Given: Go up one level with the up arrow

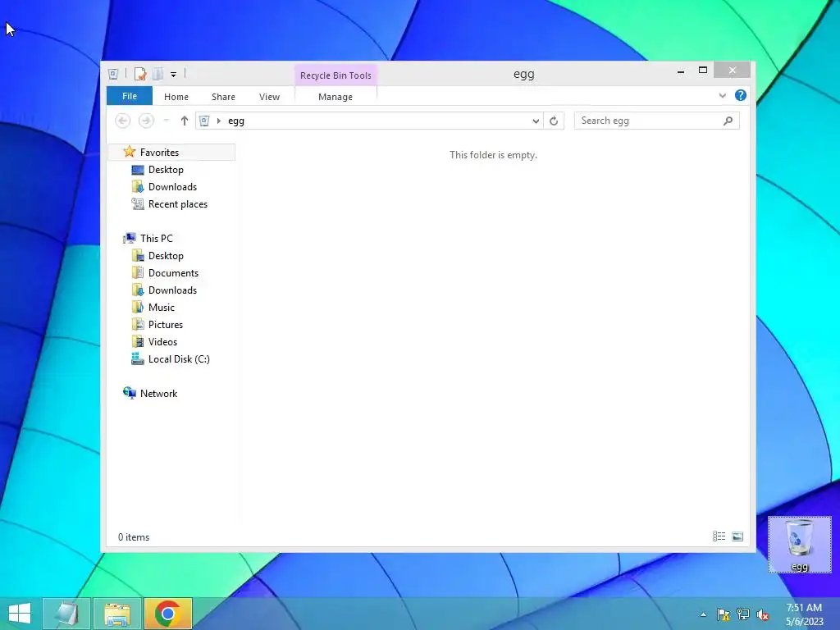Looking at the screenshot, I should 185,121.
